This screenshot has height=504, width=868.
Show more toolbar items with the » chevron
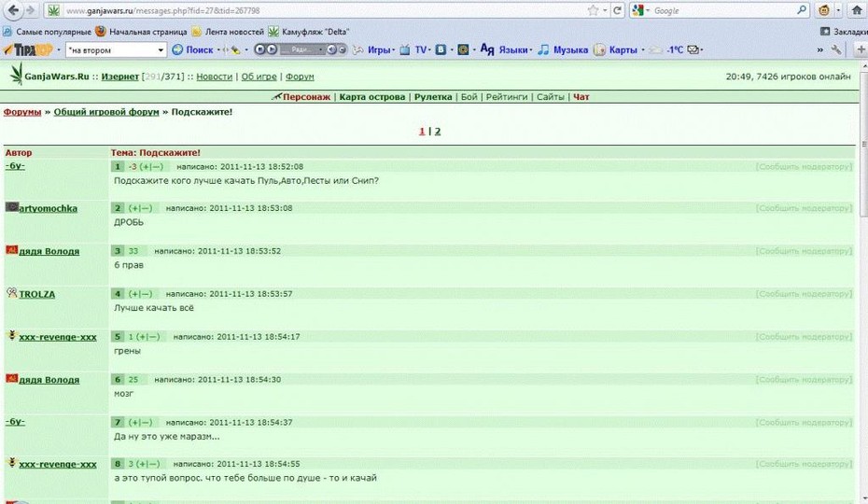pos(819,49)
